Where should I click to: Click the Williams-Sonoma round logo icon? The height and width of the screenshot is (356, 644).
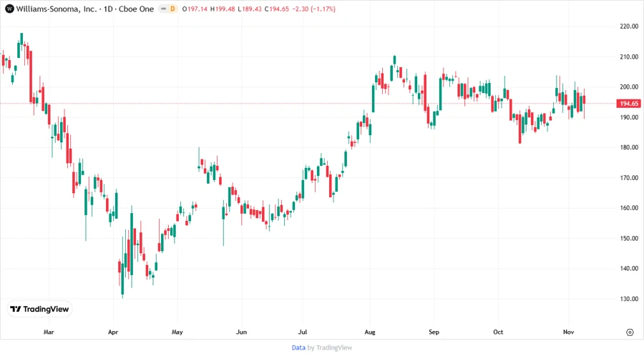click(9, 9)
